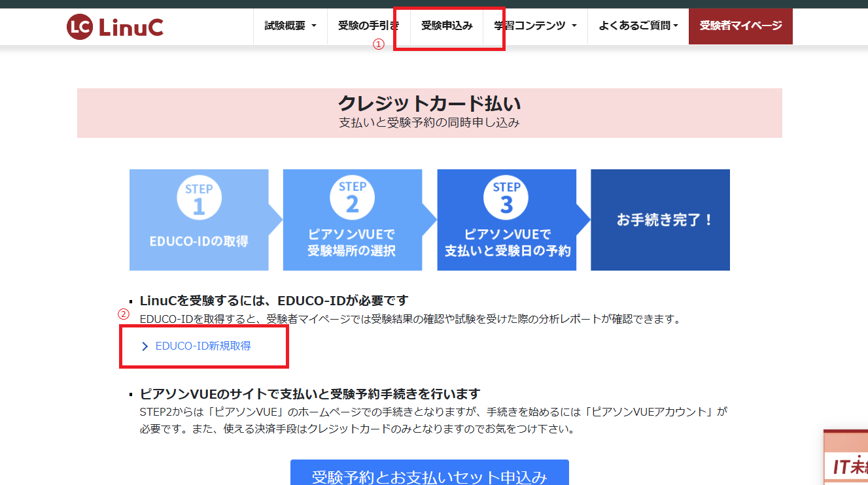Click the STEP 1 circle badge
This screenshot has height=485, width=868.
click(199, 198)
